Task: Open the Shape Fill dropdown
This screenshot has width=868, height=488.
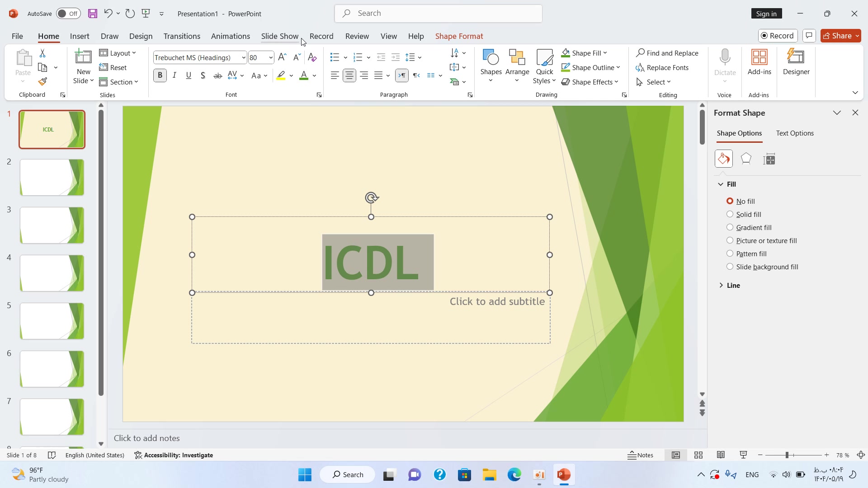Action: coord(605,53)
